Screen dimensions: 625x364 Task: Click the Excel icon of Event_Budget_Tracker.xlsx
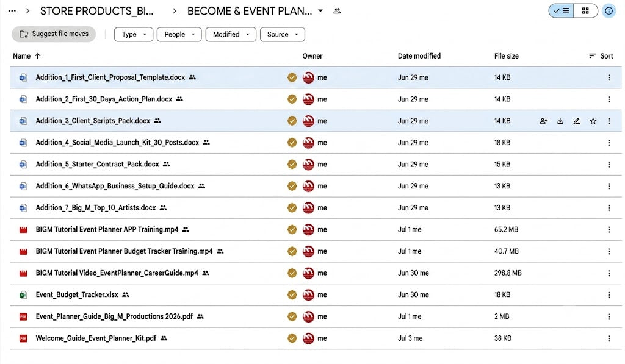point(23,295)
